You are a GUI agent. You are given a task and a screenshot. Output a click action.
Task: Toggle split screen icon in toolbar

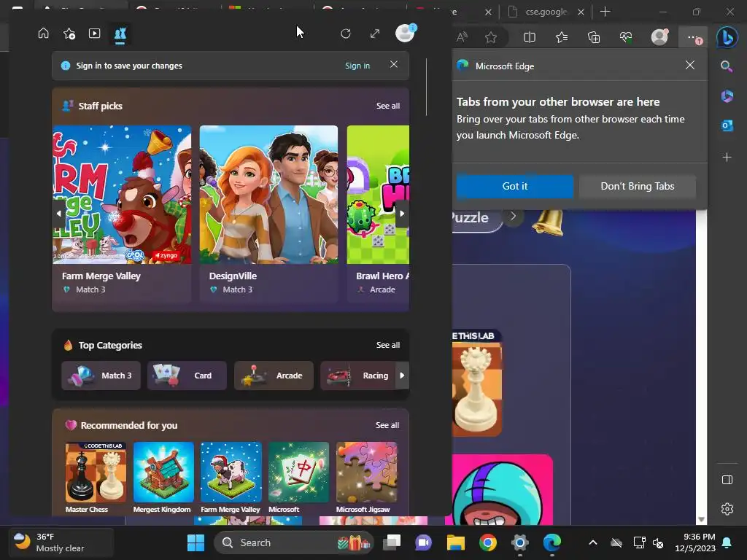click(x=530, y=37)
